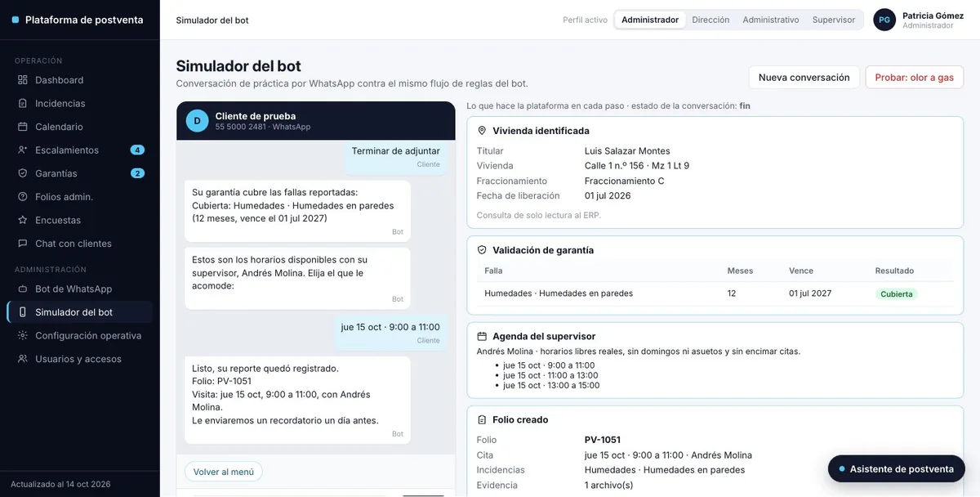This screenshot has width=980, height=497.
Task: Click the Actualizado al 14 oct 2026 footer
Action: click(x=60, y=484)
